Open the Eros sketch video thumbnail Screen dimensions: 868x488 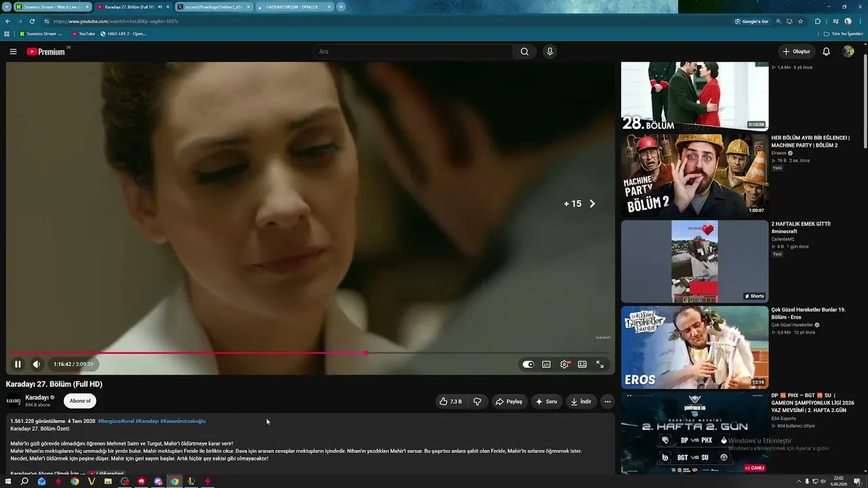pyautogui.click(x=694, y=347)
